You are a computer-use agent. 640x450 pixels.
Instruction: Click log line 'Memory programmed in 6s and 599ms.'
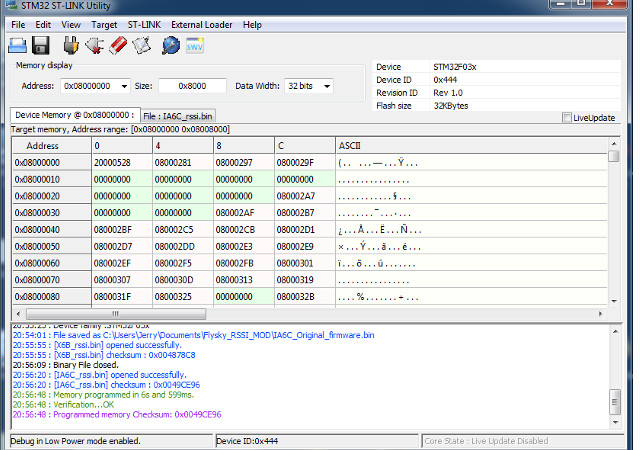pos(103,395)
